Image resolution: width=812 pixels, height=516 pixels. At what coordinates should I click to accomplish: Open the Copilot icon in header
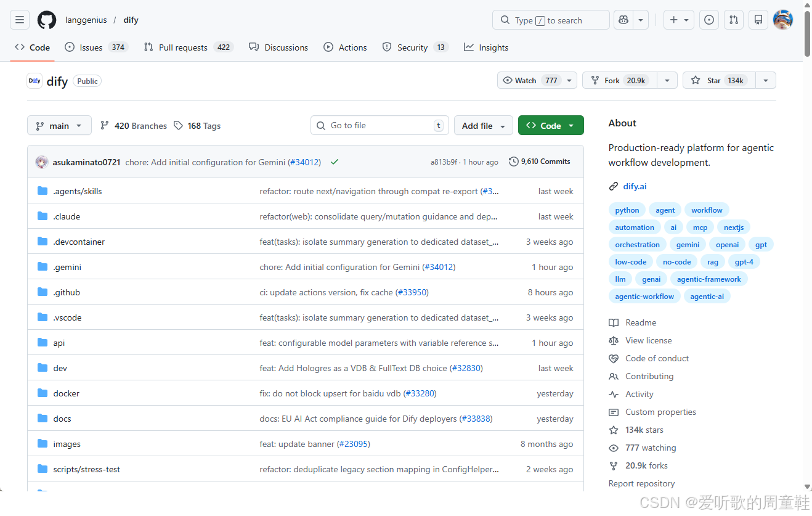pos(623,20)
